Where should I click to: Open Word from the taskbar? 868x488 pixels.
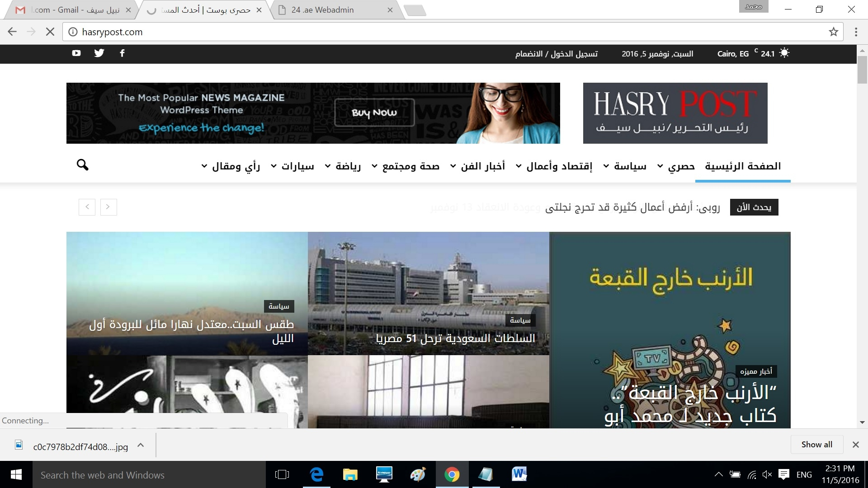pos(519,475)
